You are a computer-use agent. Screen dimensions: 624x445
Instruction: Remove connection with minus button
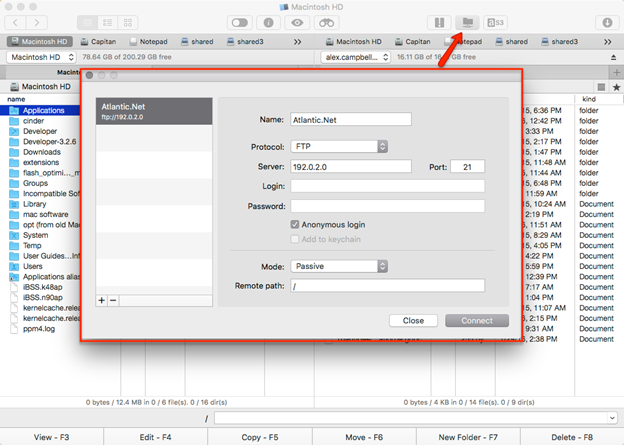point(113,301)
